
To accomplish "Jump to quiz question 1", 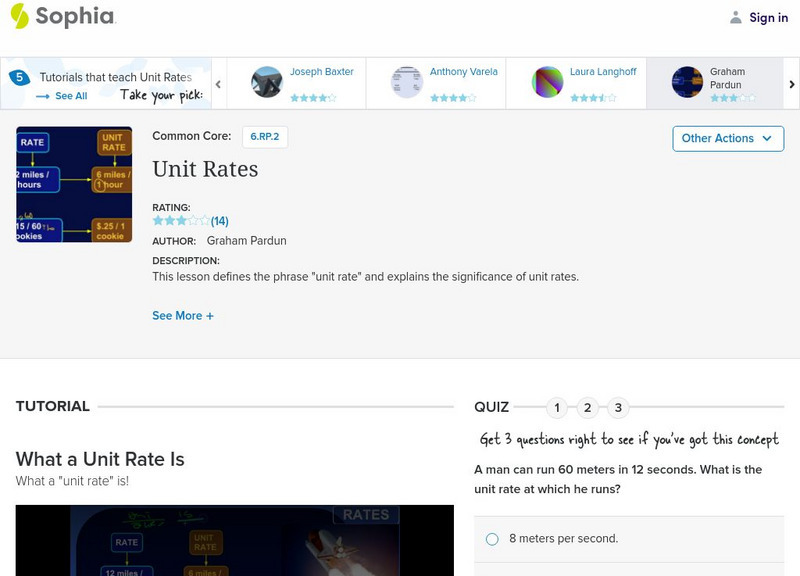I will coord(557,408).
